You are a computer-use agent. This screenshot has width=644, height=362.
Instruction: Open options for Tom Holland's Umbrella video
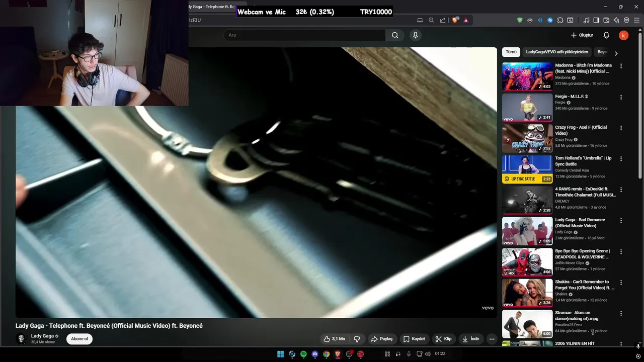(x=621, y=159)
